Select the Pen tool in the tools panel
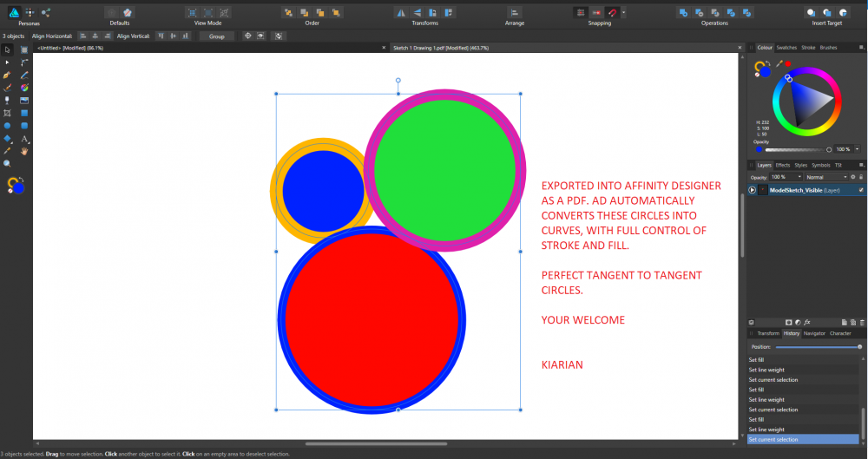 click(7, 75)
